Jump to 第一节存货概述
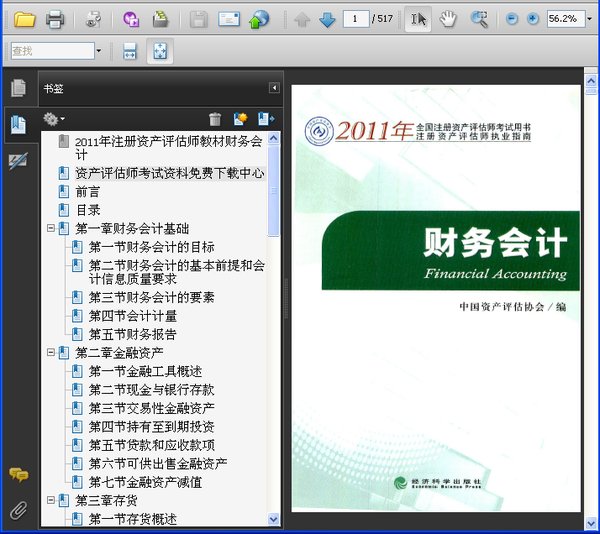Viewport: 600px width, 534px height. [132, 519]
